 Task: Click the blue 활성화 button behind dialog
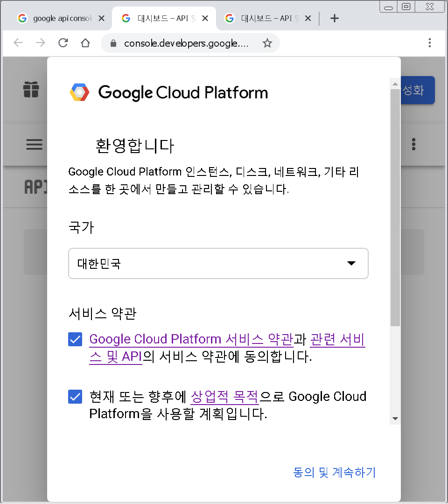(x=418, y=90)
